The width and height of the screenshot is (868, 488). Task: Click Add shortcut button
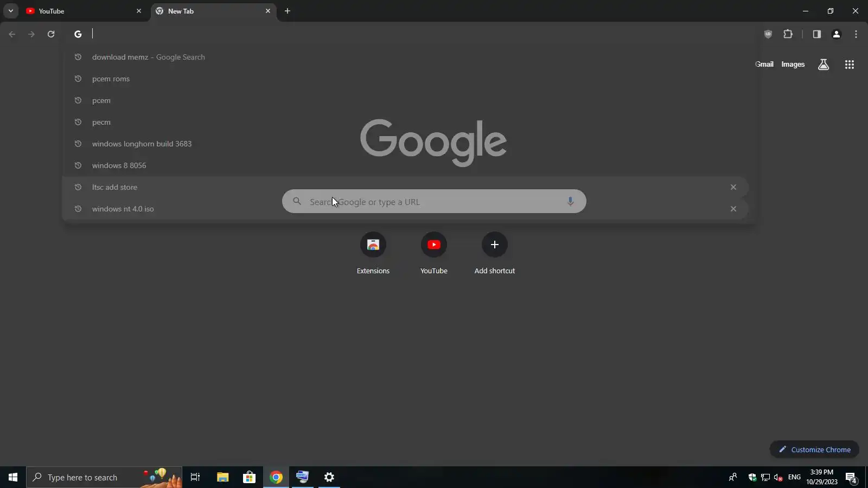(x=495, y=254)
